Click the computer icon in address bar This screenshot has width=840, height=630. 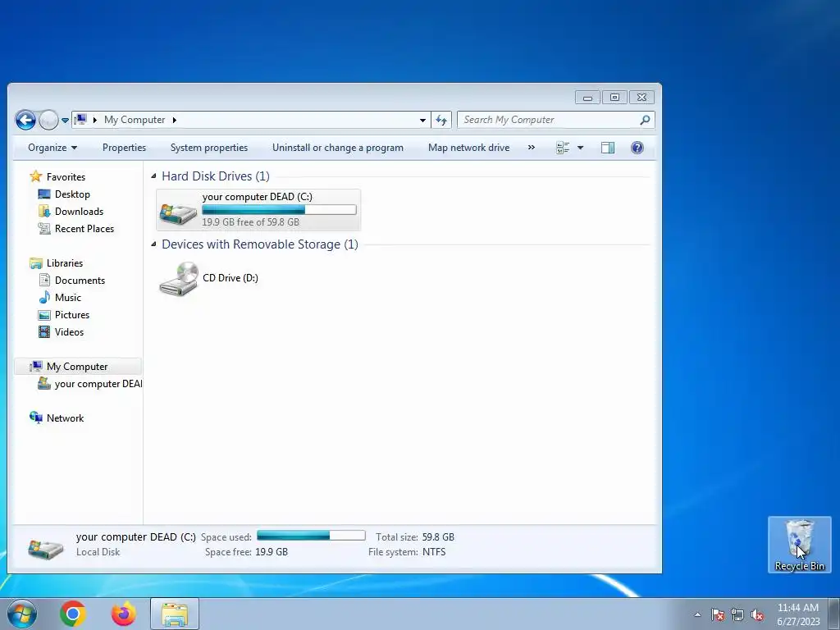point(80,120)
